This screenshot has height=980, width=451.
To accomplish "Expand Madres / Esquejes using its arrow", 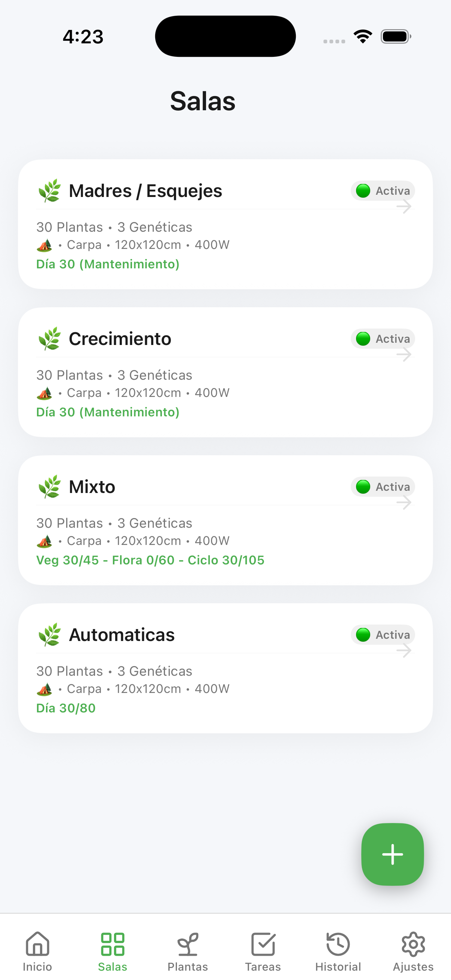I will [x=404, y=207].
